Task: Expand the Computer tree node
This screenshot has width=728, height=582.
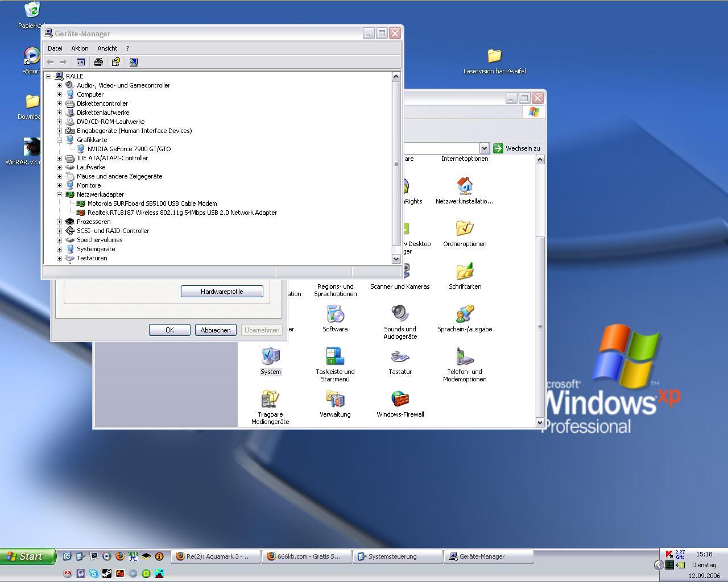Action: (x=59, y=94)
